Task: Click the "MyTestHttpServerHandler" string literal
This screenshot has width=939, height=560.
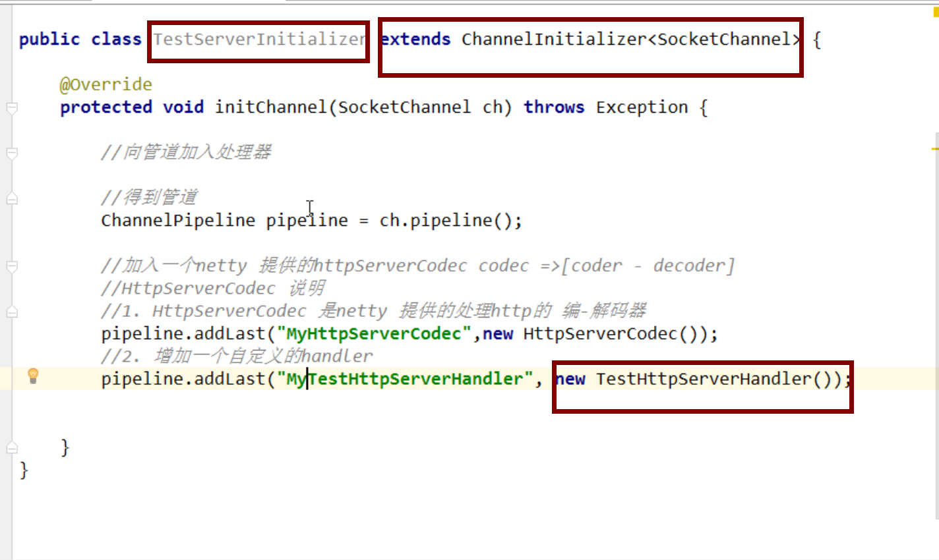Action: tap(404, 379)
